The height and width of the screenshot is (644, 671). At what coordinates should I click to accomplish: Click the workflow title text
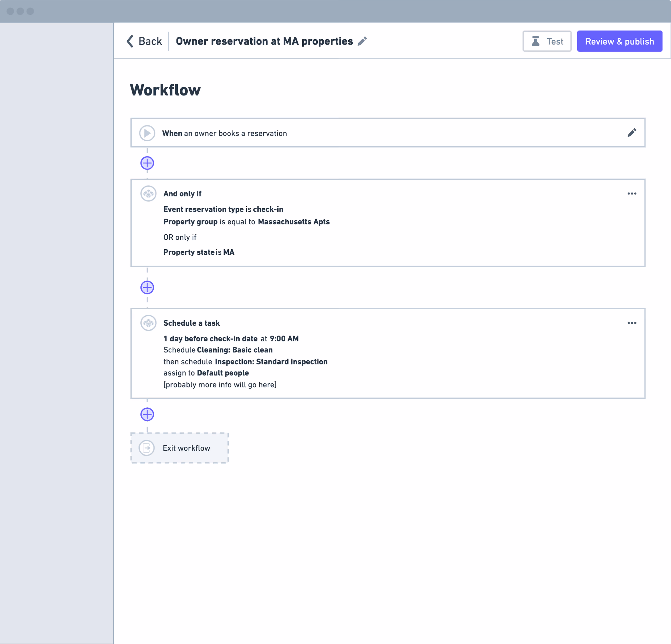[264, 41]
